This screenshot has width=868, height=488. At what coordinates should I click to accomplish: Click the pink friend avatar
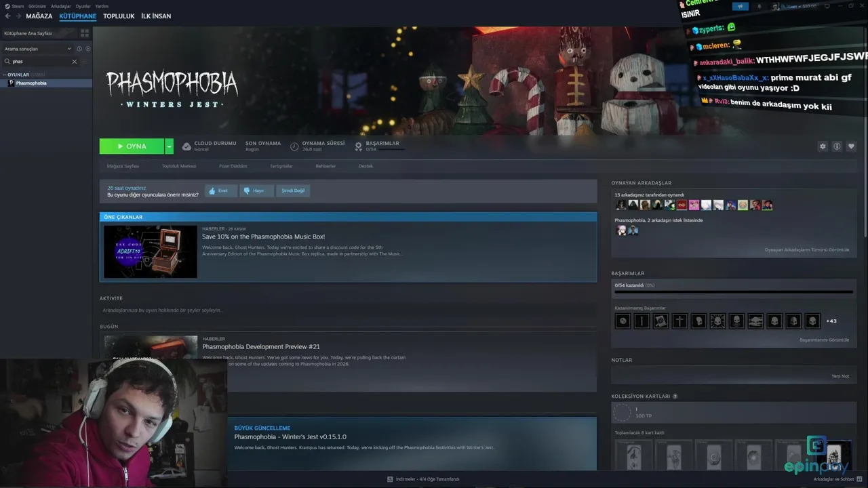coord(694,205)
